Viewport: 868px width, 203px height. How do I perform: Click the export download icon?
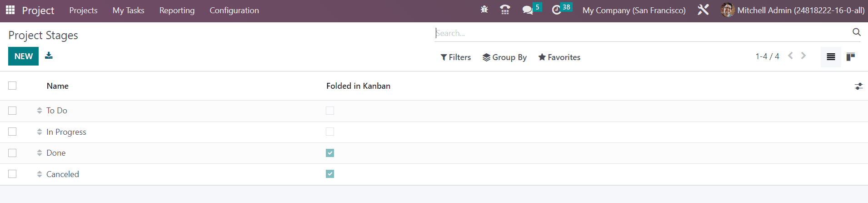(49, 56)
